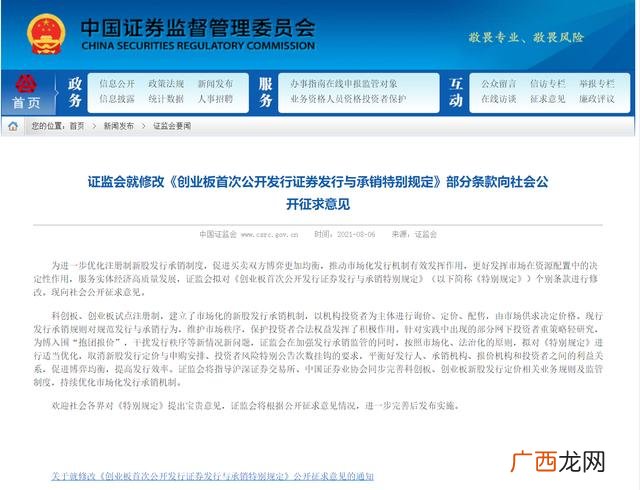Open 办事指南 service link

pos(308,84)
